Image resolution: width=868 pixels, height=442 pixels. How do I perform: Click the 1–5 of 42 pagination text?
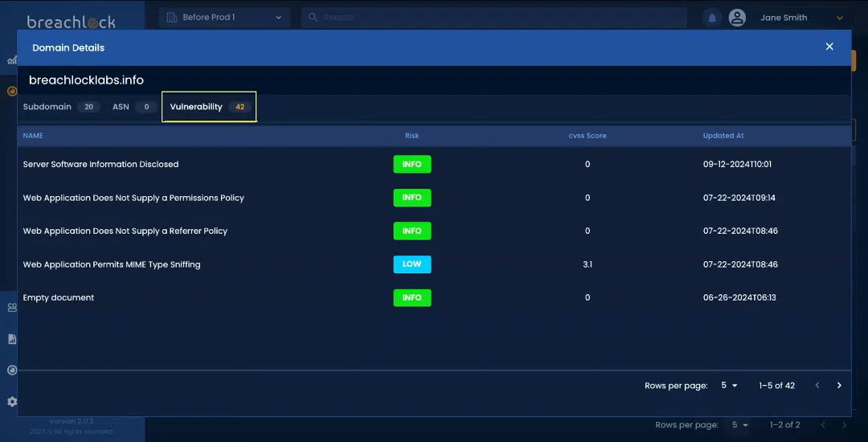(776, 386)
